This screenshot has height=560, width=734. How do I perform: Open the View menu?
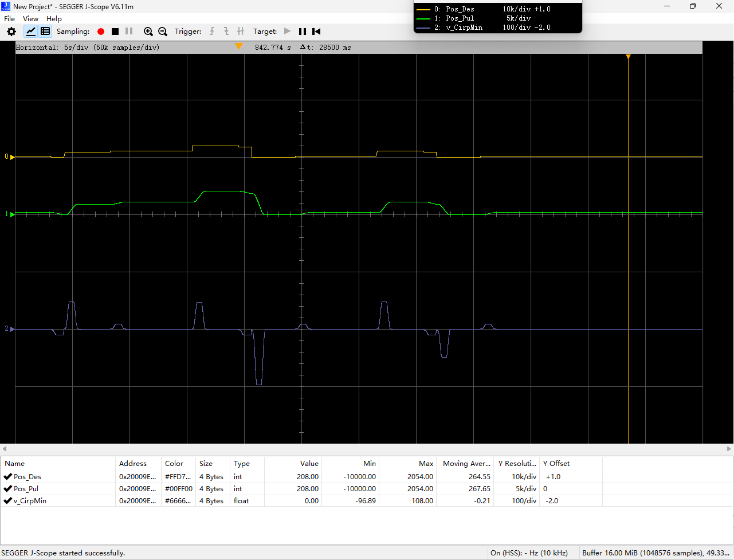tap(30, 19)
